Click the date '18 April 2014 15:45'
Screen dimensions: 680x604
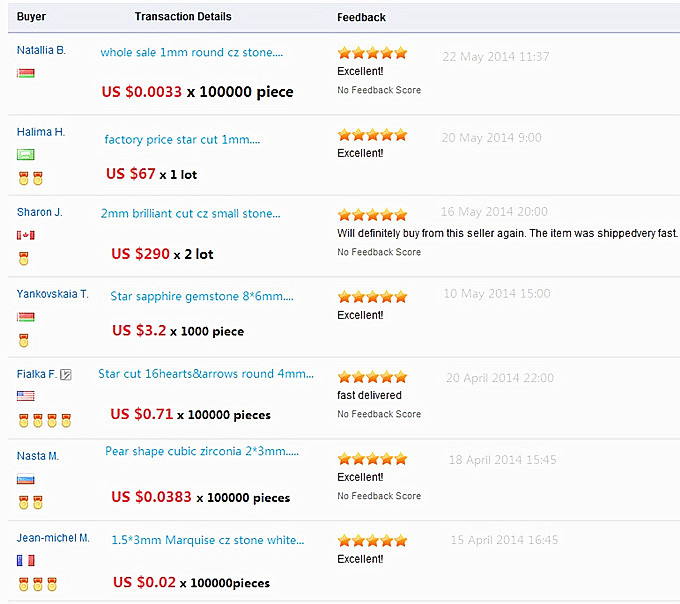tap(502, 460)
